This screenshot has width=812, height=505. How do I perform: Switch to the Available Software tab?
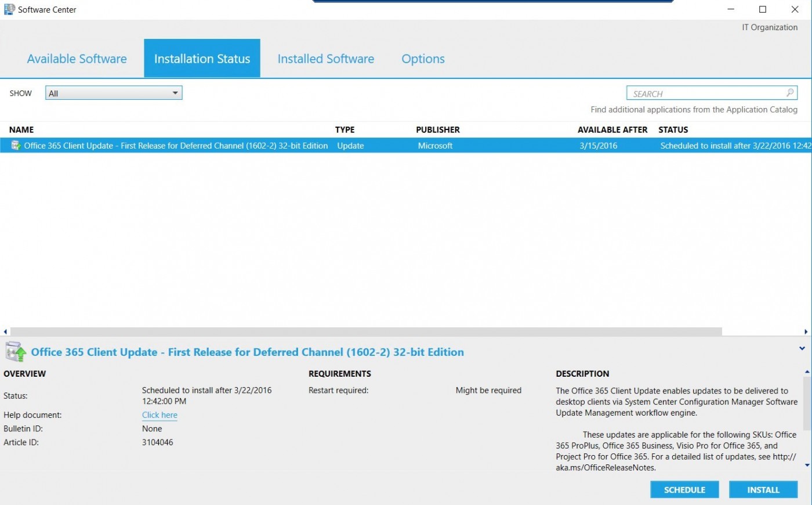[77, 58]
